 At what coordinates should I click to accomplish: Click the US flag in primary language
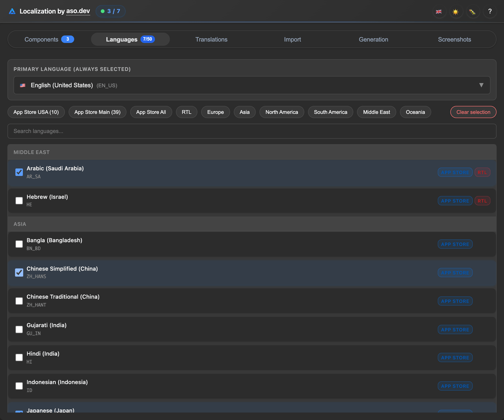tap(23, 85)
